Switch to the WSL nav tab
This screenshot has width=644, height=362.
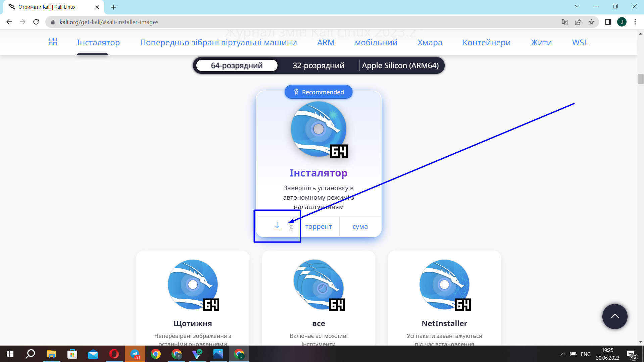coord(580,43)
